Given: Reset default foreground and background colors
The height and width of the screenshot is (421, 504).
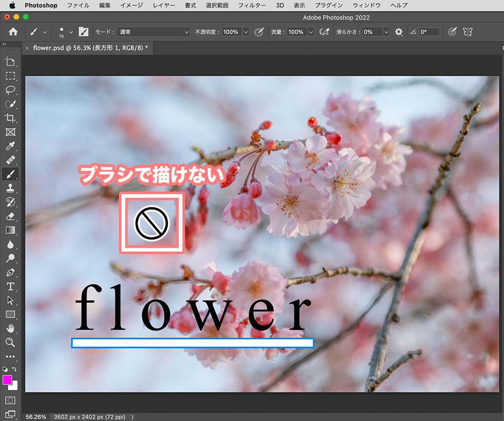Looking at the screenshot, I should pos(5,369).
